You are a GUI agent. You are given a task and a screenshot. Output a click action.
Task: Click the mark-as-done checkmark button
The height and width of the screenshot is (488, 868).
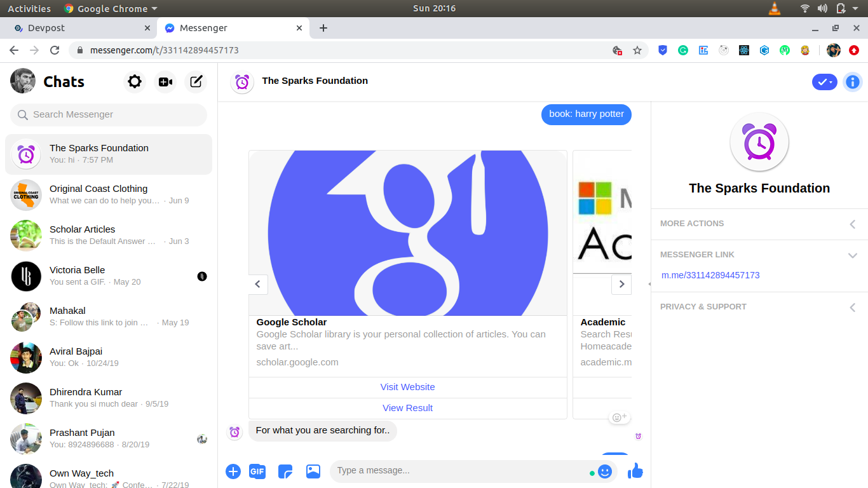(x=825, y=82)
